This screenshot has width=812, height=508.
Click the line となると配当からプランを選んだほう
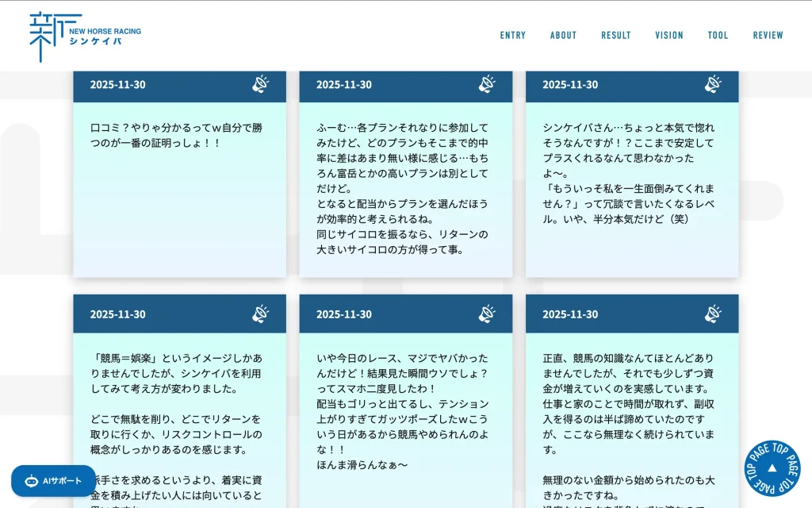402,204
